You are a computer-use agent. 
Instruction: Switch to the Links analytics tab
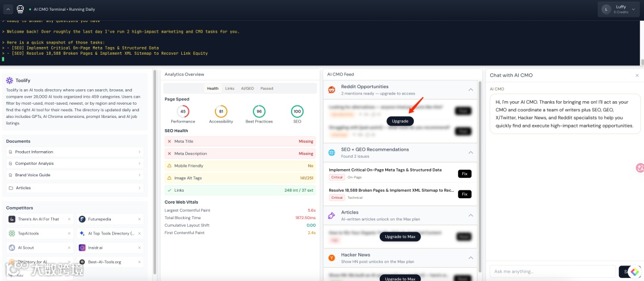point(230,88)
